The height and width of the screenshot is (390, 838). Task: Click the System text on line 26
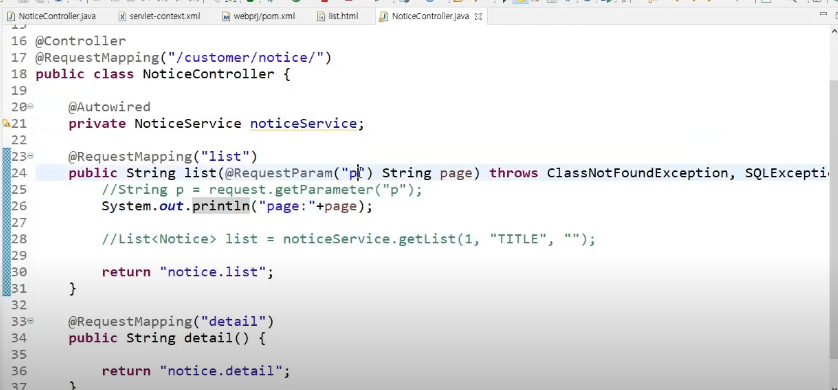[126, 206]
